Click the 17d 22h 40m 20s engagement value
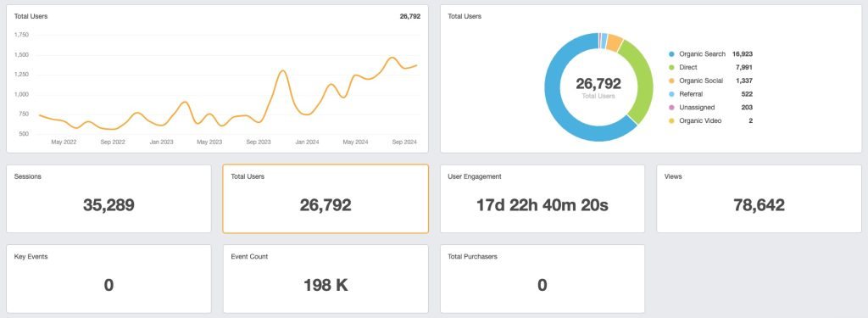Image resolution: width=868 pixels, height=318 pixels. [542, 205]
